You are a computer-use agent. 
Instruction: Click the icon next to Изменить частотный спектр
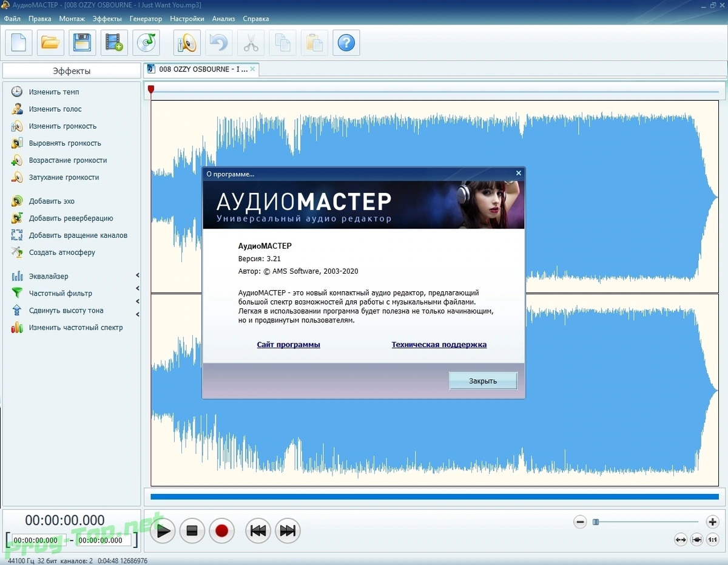(x=17, y=327)
